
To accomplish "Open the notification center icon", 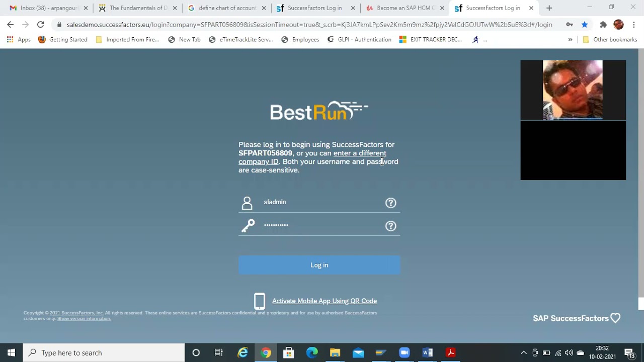I will [x=629, y=352].
